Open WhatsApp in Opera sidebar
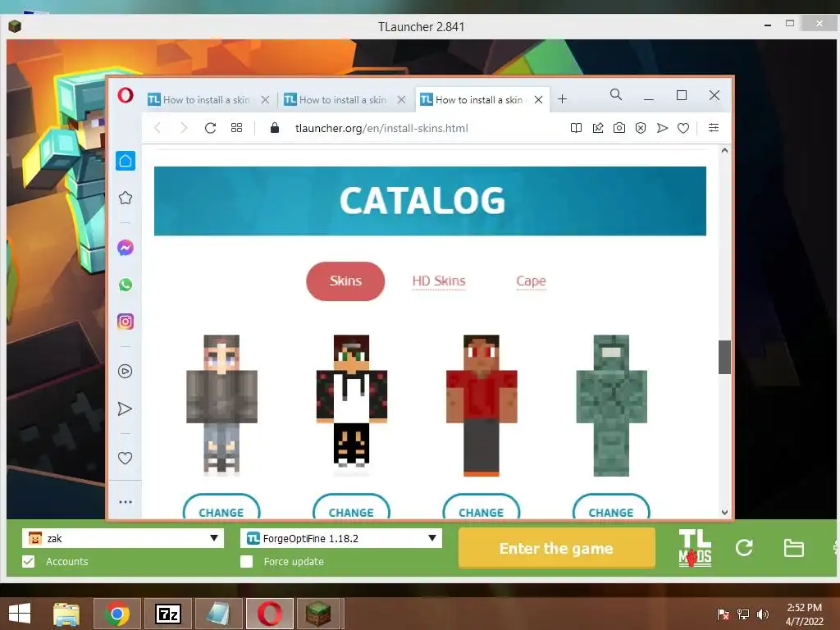 click(x=126, y=285)
